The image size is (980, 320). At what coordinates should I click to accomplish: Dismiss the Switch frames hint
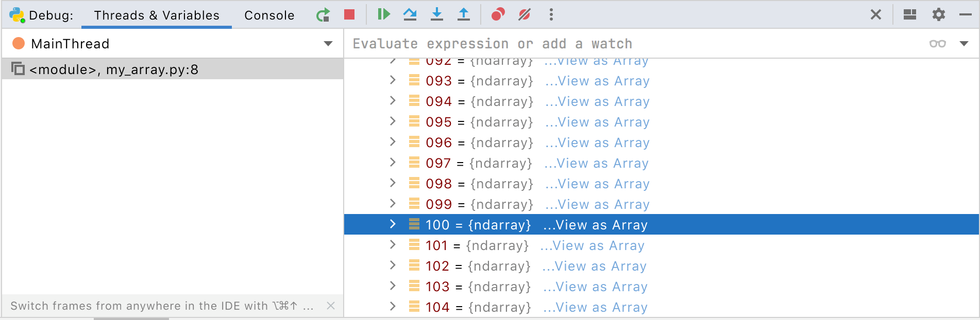(x=331, y=306)
